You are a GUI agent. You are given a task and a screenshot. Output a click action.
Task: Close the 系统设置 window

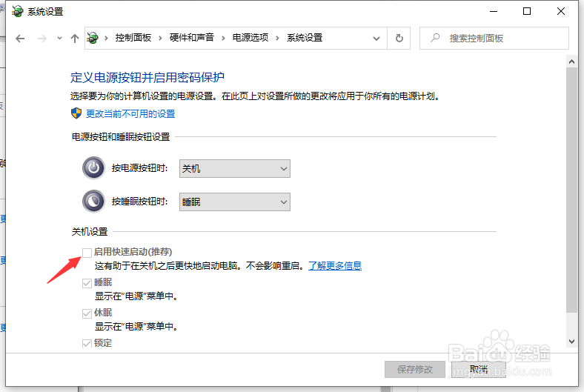561,12
